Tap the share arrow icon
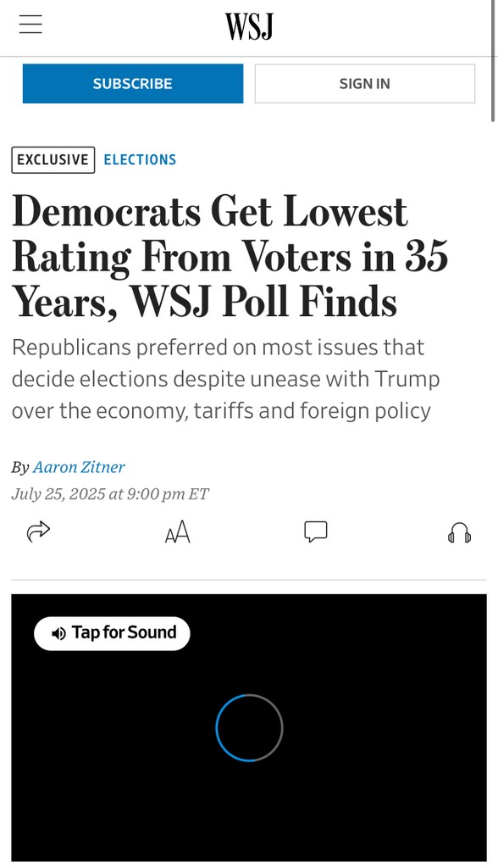 click(x=38, y=531)
